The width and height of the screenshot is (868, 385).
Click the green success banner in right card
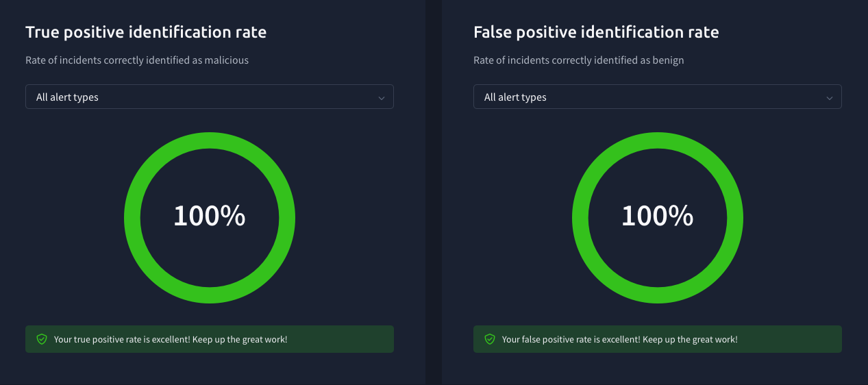tap(658, 339)
